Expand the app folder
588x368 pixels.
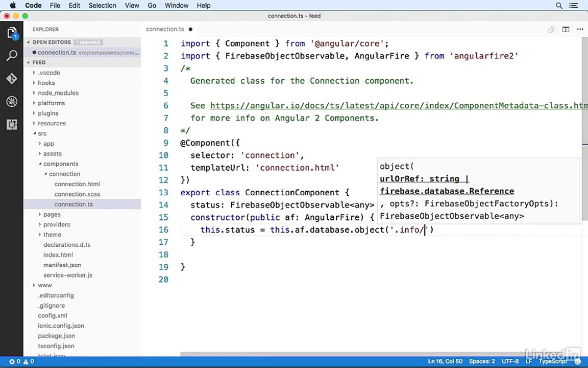[82, 144]
